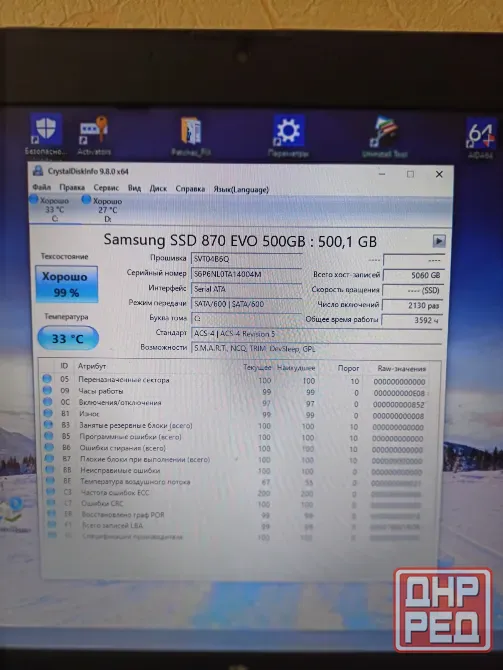Image resolution: width=503 pixels, height=670 pixels.
Task: Open the Диск menu
Action: (158, 188)
